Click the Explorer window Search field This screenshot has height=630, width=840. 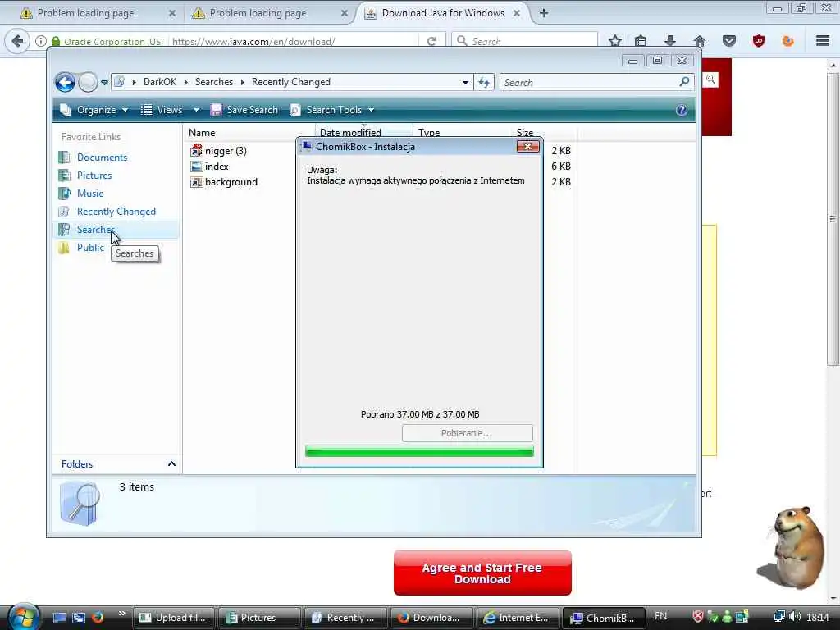(597, 83)
